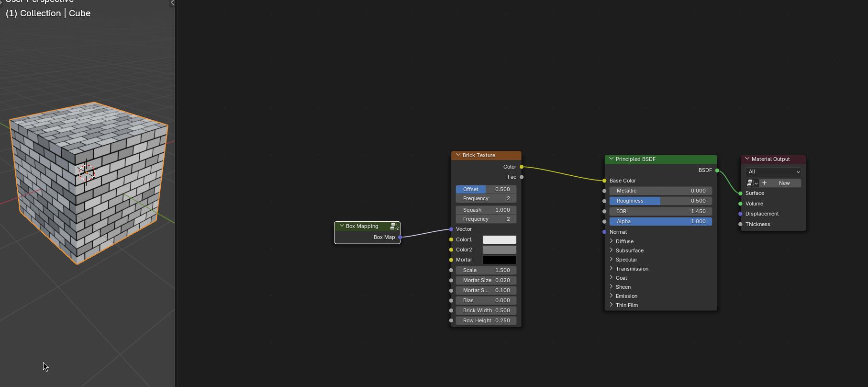
Task: Click the 3D cursor in the viewport
Action: click(87, 172)
